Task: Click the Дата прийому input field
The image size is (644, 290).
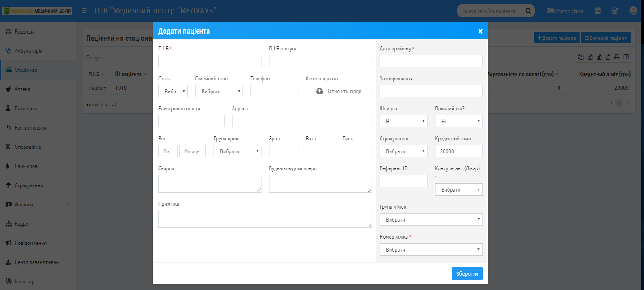Action: click(431, 61)
